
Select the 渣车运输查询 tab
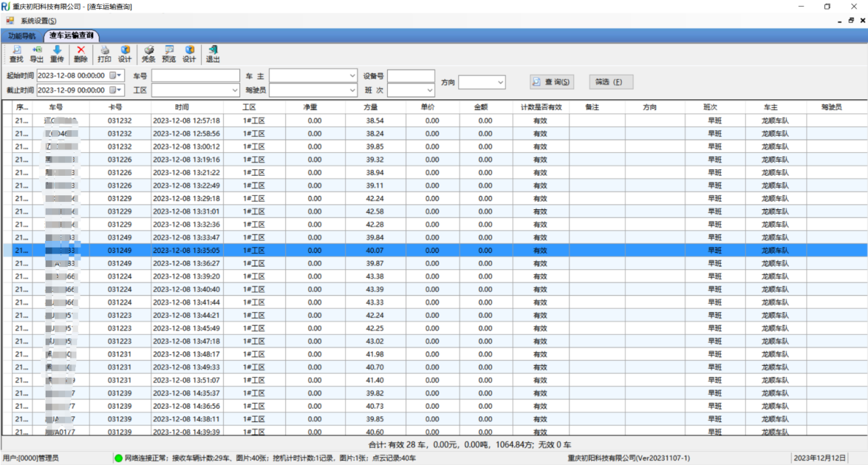pyautogui.click(x=70, y=36)
